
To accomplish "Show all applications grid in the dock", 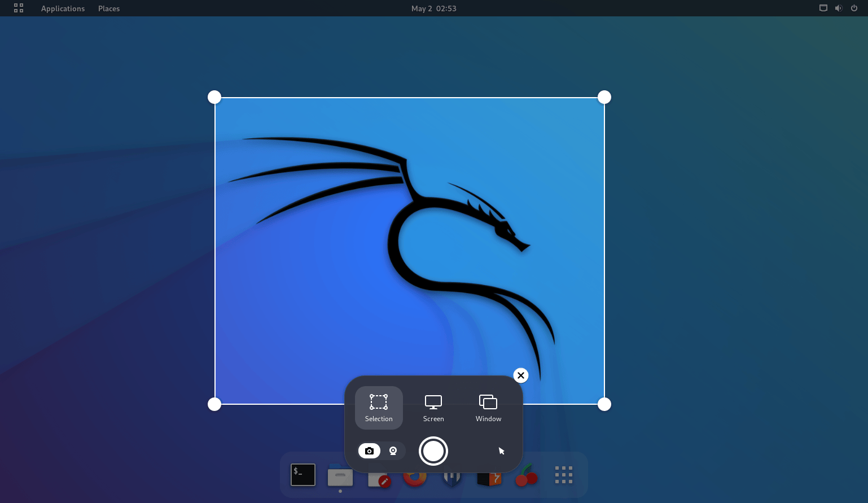I will click(x=564, y=475).
